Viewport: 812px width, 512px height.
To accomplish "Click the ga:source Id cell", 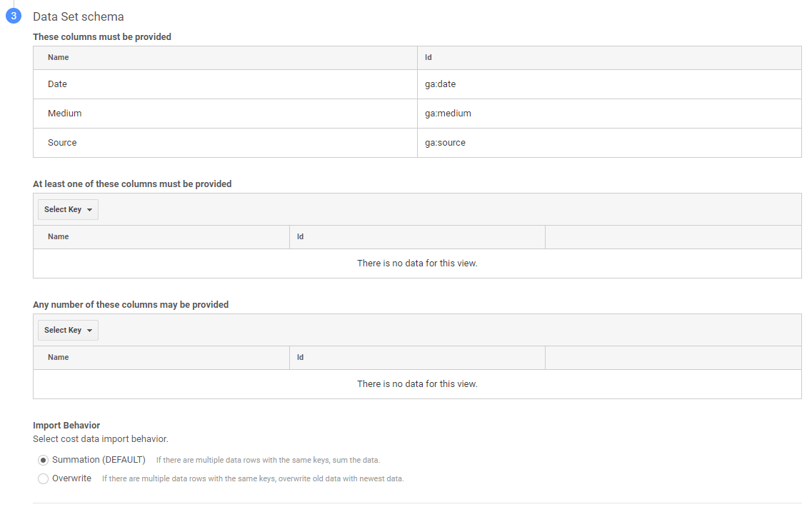I will [445, 143].
